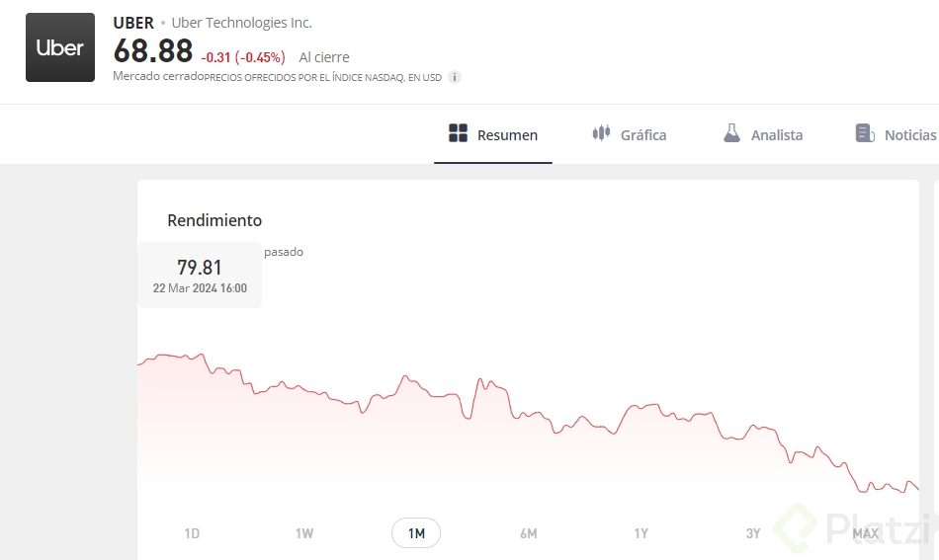Click the info icon beside NASDAQ disclaimer
The height and width of the screenshot is (560, 939).
[x=455, y=77]
